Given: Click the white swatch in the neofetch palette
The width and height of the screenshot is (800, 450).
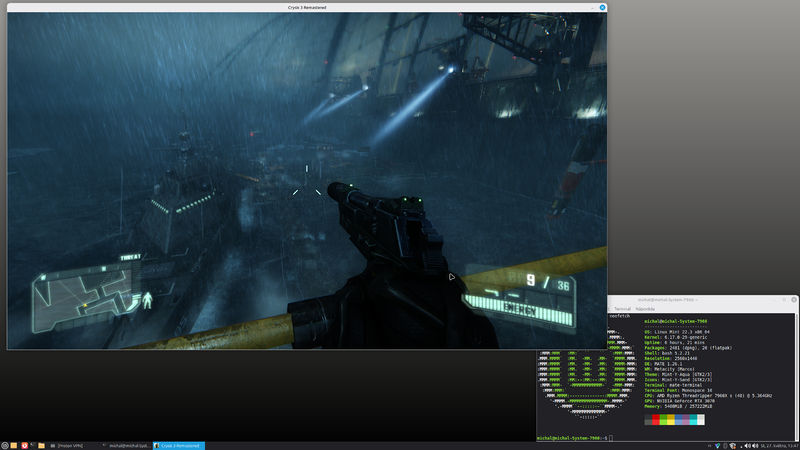Looking at the screenshot, I should [701, 419].
